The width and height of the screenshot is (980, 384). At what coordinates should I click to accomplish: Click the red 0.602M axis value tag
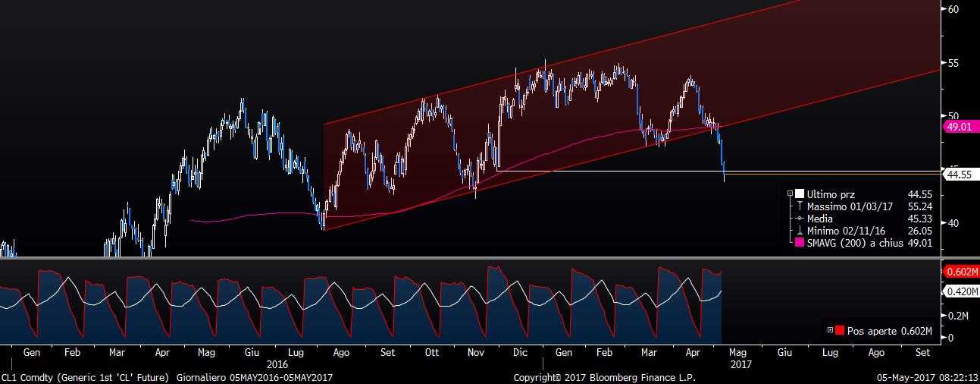click(x=960, y=272)
